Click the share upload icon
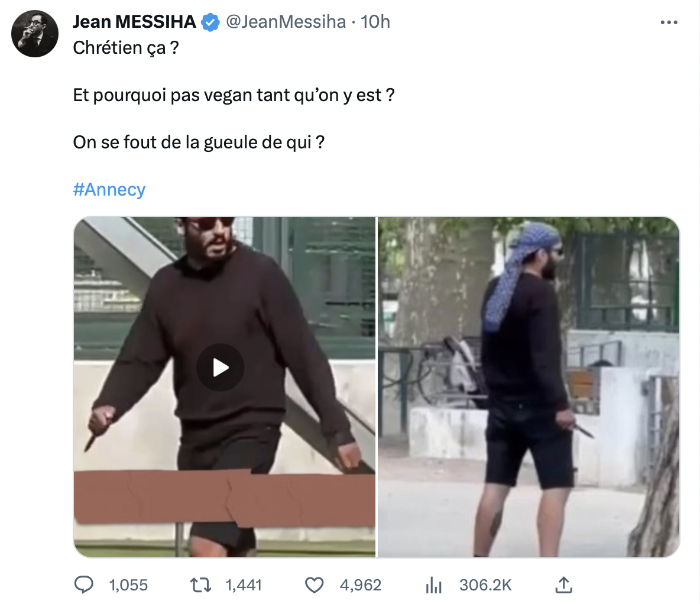This screenshot has width=700, height=604. pos(564,585)
